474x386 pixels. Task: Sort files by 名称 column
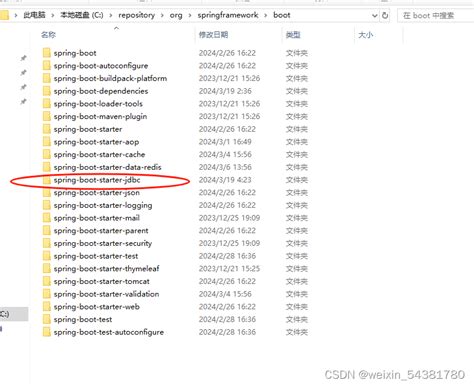pos(48,35)
